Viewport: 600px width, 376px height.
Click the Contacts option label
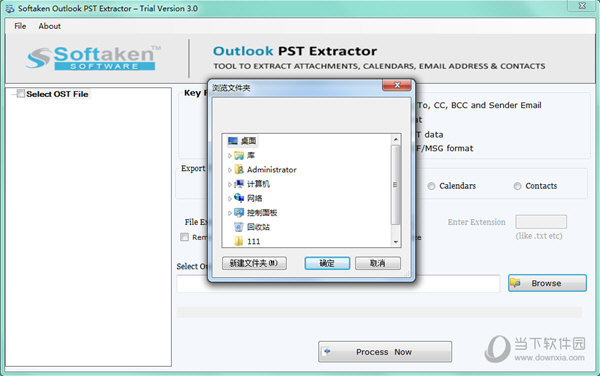[x=541, y=186]
